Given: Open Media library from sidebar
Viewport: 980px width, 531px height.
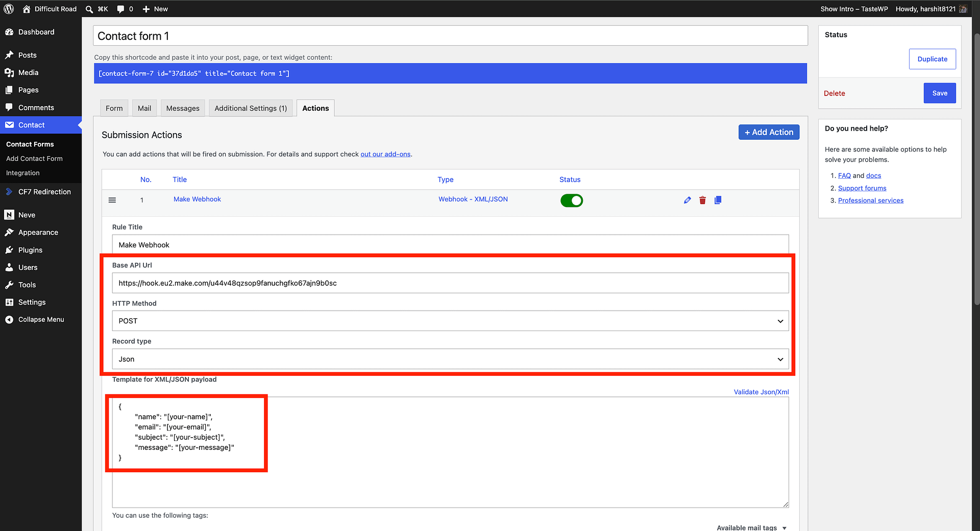Looking at the screenshot, I should coord(41,72).
